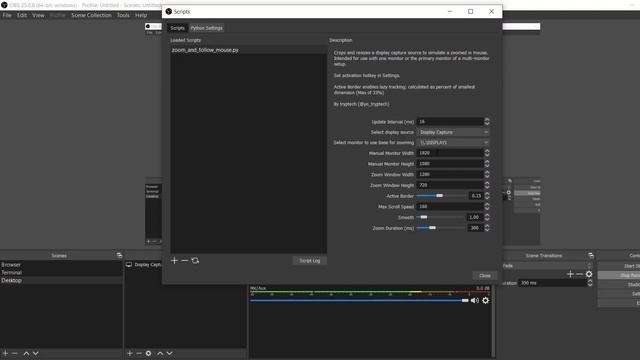Click into the Zoom Window Height field
The width and height of the screenshot is (640, 360).
(450, 185)
